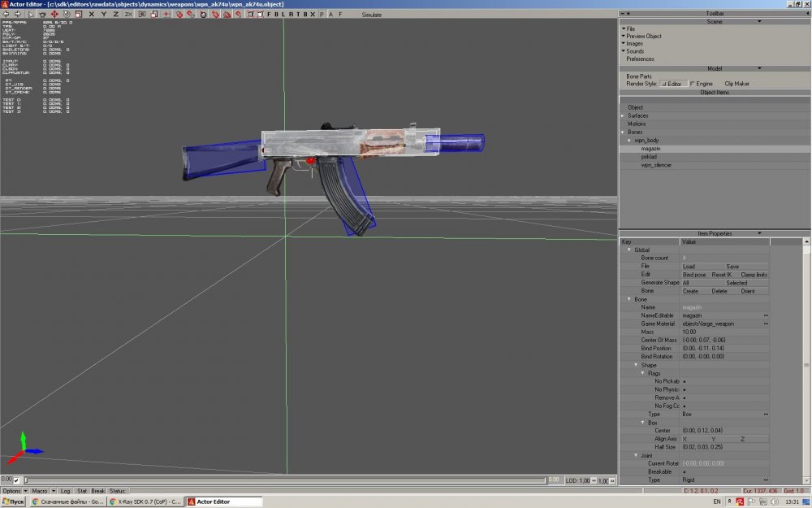The image size is (812, 508).
Task: Click the ZX plane constraint icon
Action: click(x=127, y=14)
